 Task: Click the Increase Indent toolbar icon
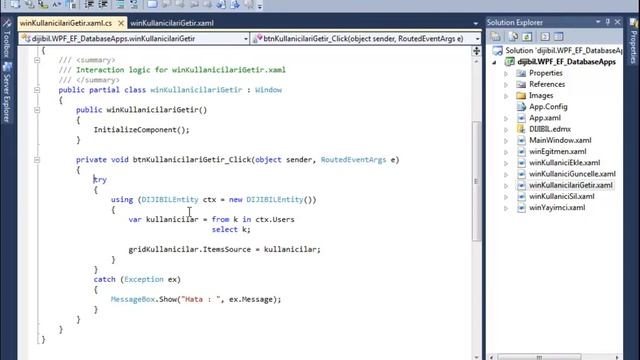coord(103,4)
